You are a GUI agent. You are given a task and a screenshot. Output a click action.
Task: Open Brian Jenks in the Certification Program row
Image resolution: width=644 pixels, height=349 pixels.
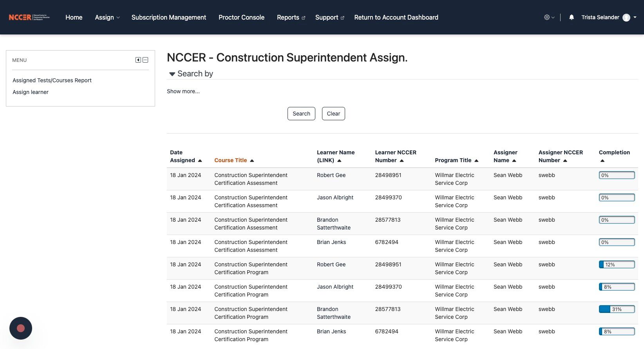click(331, 331)
